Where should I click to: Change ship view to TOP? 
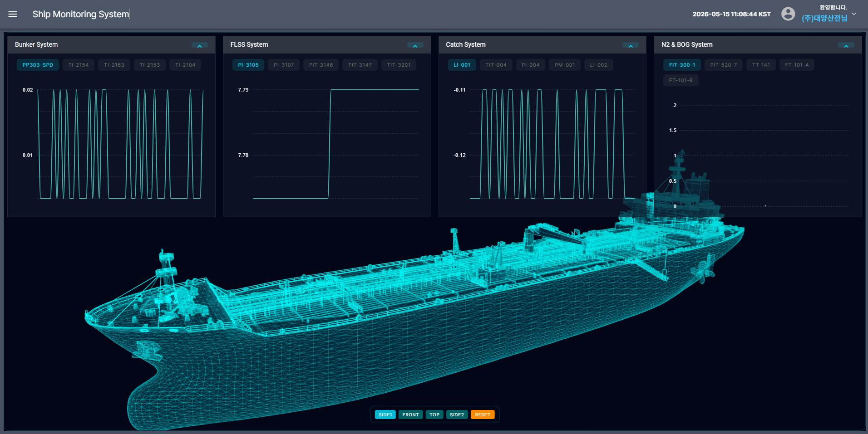pos(434,414)
